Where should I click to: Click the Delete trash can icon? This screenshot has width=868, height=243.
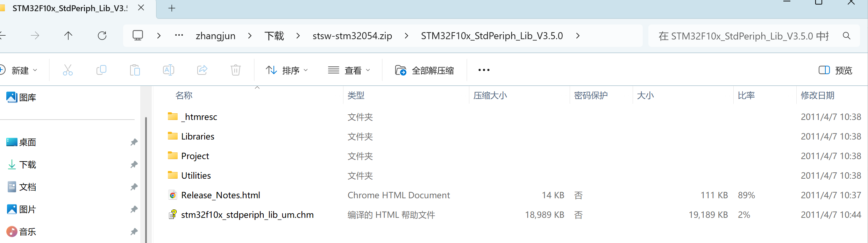(x=236, y=70)
